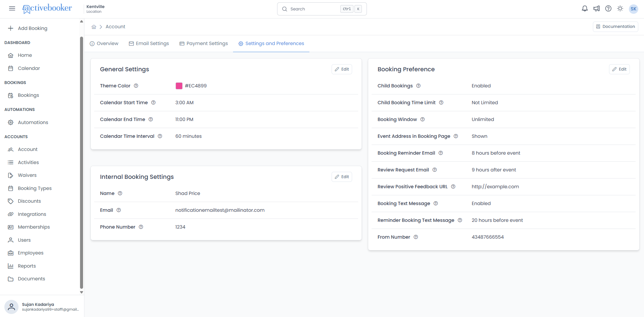Click the Theme Color help icon
Viewport: 644px width, 317px height.
tap(136, 86)
